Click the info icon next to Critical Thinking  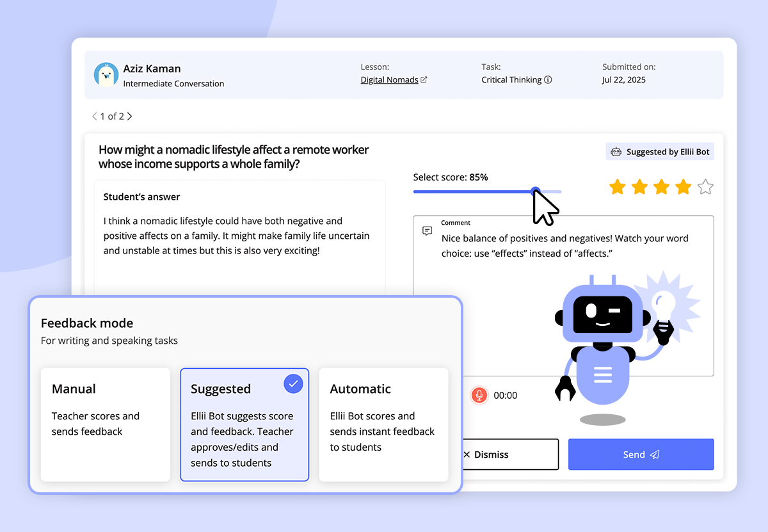[x=548, y=80]
